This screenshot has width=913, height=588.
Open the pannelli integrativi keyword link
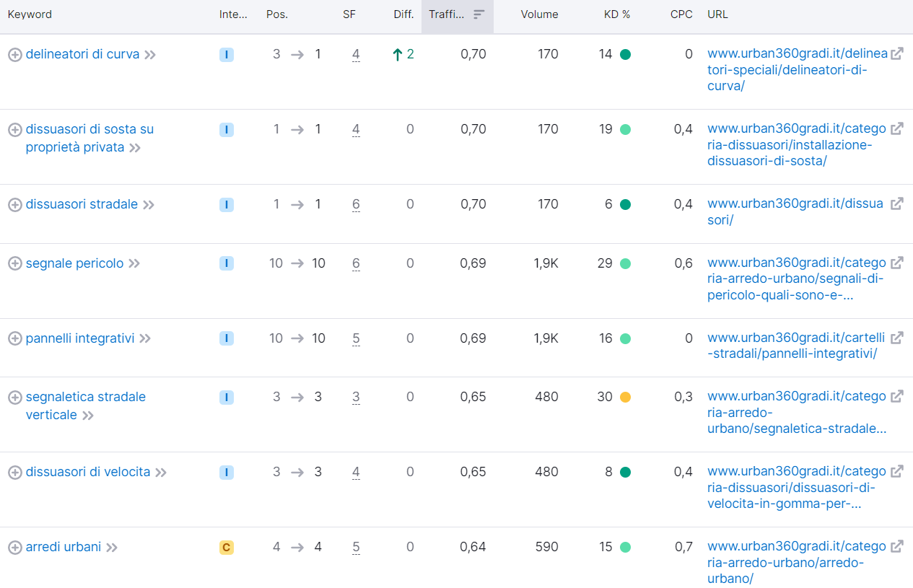[x=80, y=338]
